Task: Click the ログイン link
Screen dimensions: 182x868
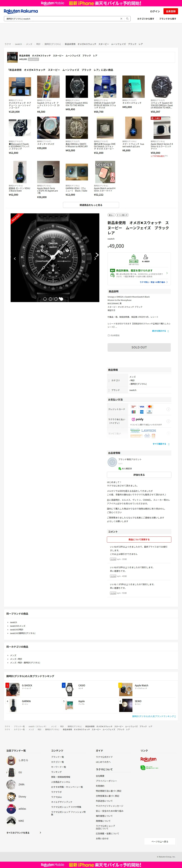Action: click(155, 12)
